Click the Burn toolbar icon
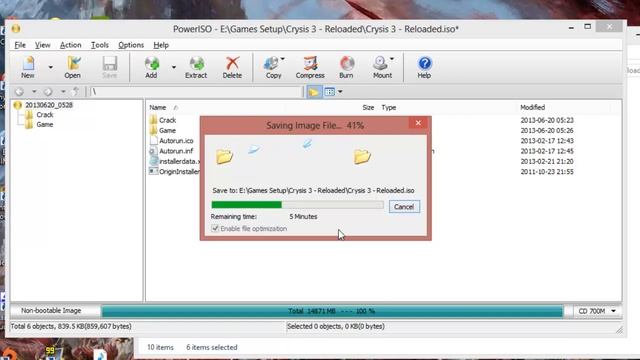 (x=346, y=67)
